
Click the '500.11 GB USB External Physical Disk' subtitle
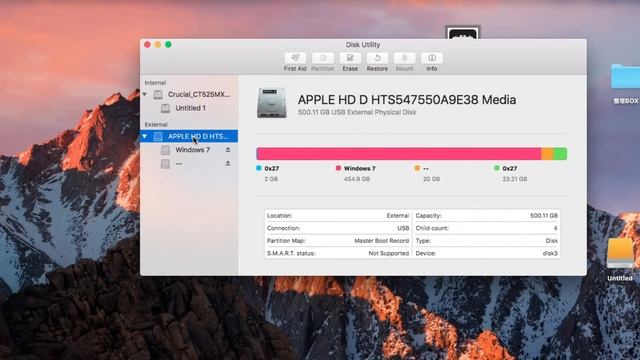point(357,112)
